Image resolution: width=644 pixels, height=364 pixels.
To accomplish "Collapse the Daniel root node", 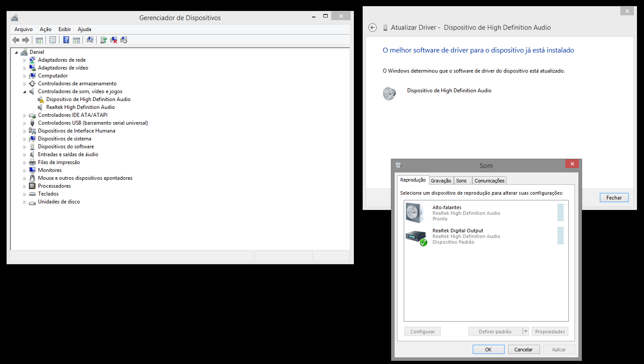I will pyautogui.click(x=17, y=52).
